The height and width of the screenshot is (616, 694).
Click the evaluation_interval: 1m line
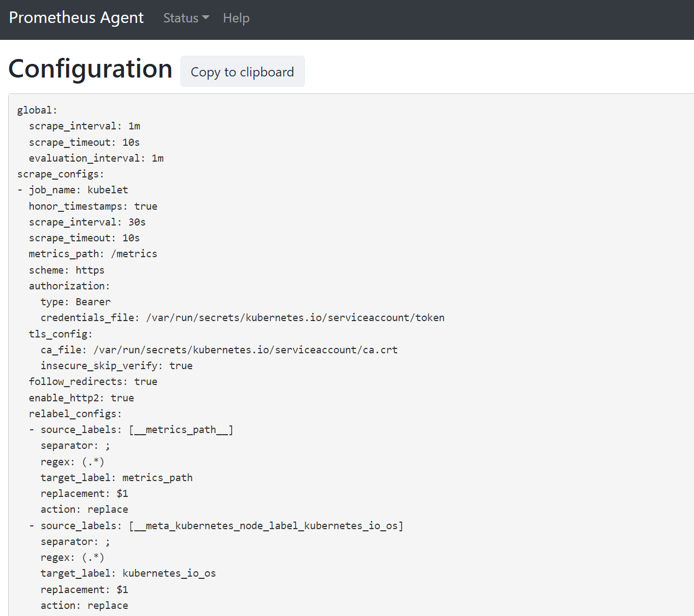[x=96, y=158]
